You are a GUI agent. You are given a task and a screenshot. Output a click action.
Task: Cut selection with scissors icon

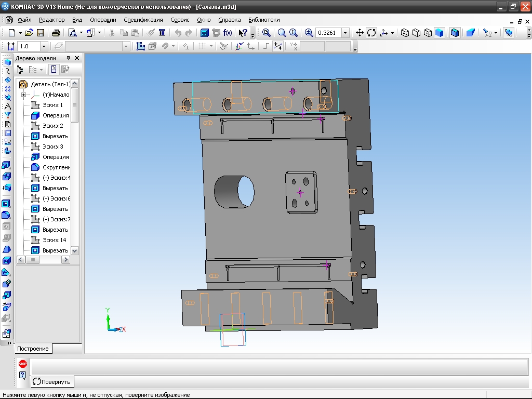[x=112, y=33]
